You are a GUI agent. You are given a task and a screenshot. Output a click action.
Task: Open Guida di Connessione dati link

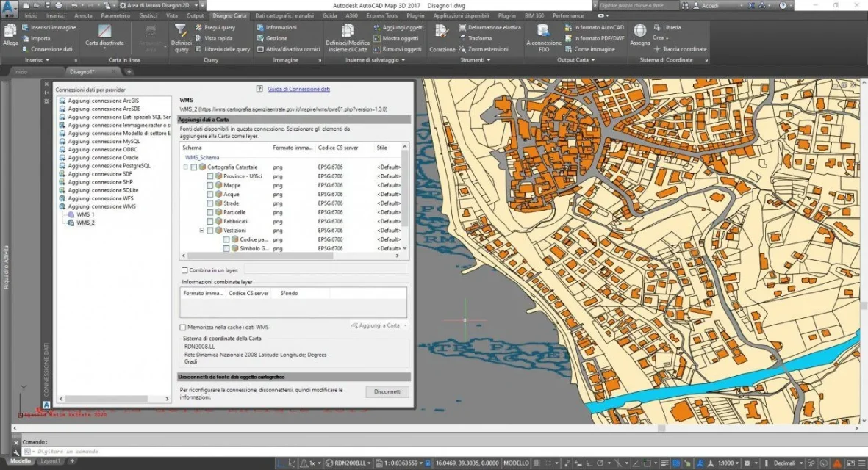(298, 89)
